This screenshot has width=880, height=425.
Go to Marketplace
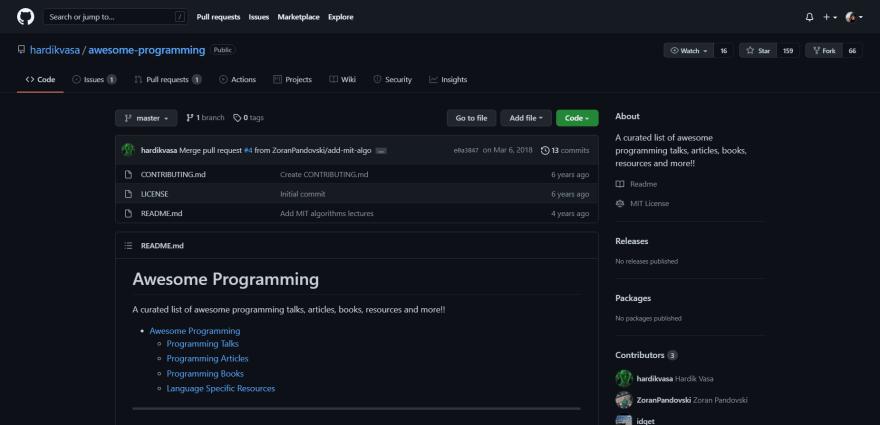click(299, 17)
